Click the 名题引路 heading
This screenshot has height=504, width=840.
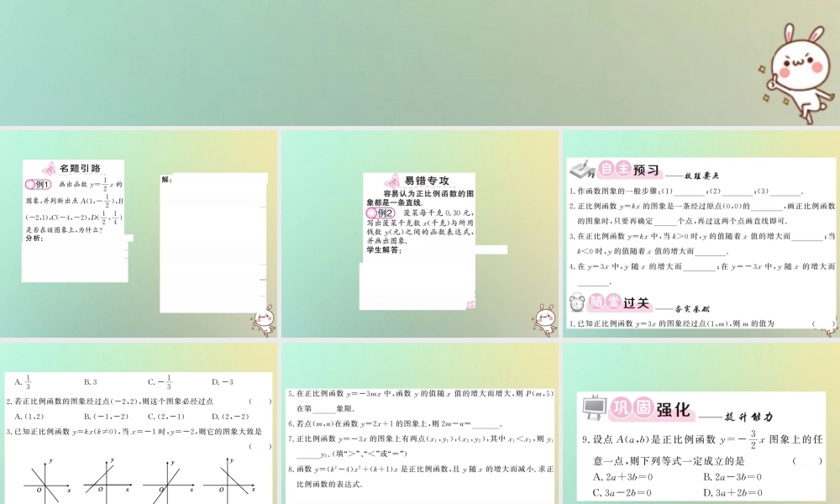(x=80, y=168)
